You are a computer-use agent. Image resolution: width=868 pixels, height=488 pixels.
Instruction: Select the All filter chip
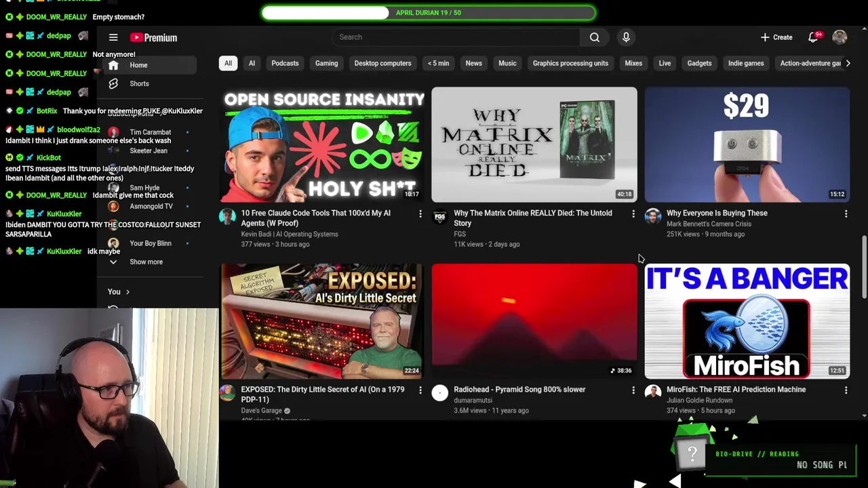pos(228,63)
